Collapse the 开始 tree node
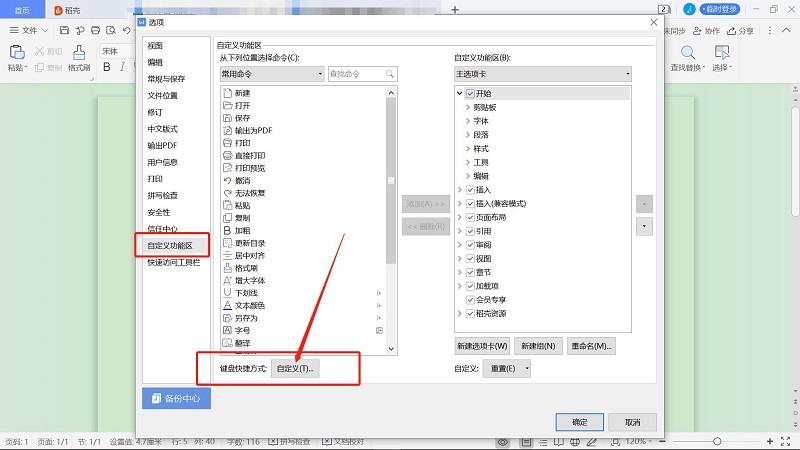This screenshot has height=450, width=800. 460,93
